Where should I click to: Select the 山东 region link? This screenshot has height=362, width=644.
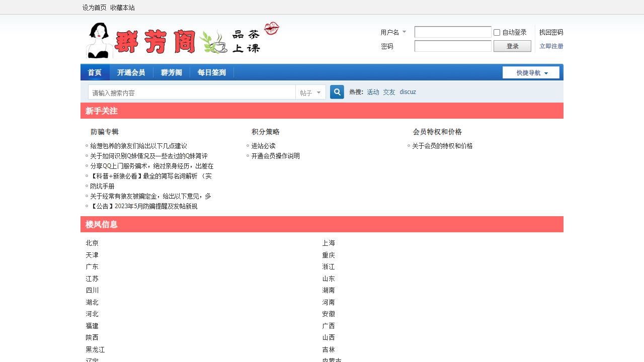click(329, 279)
